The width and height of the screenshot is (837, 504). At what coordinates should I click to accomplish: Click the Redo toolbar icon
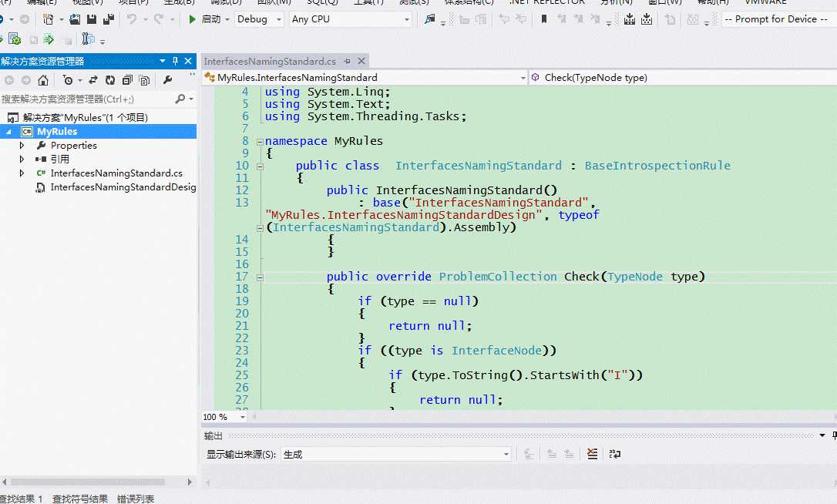[159, 20]
